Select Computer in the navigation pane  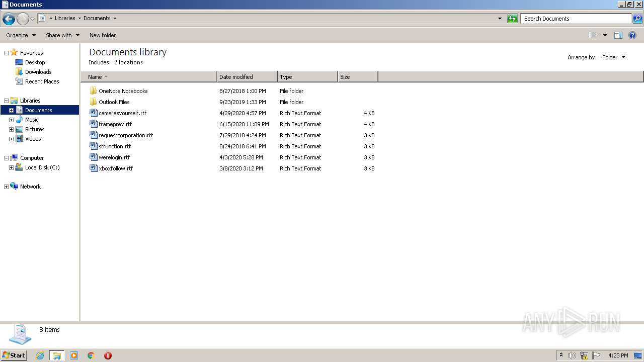click(x=32, y=158)
